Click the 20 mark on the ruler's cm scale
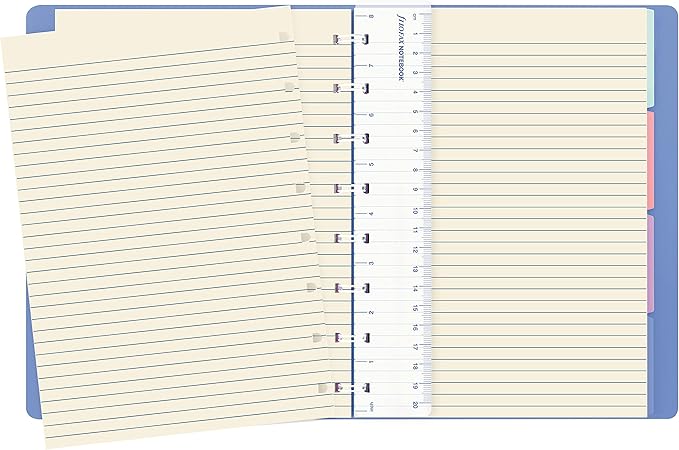The width and height of the screenshot is (679, 450). pyautogui.click(x=415, y=405)
